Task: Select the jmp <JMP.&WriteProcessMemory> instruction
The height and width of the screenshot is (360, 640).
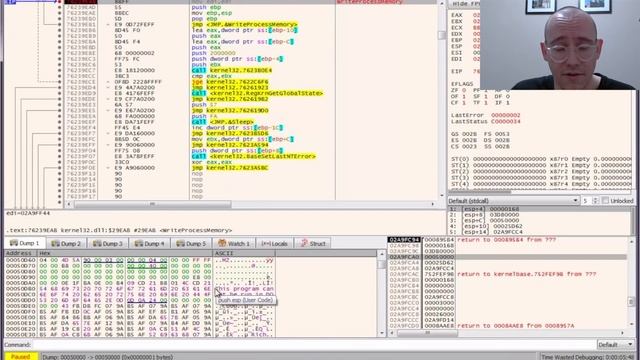Action: tap(244, 24)
